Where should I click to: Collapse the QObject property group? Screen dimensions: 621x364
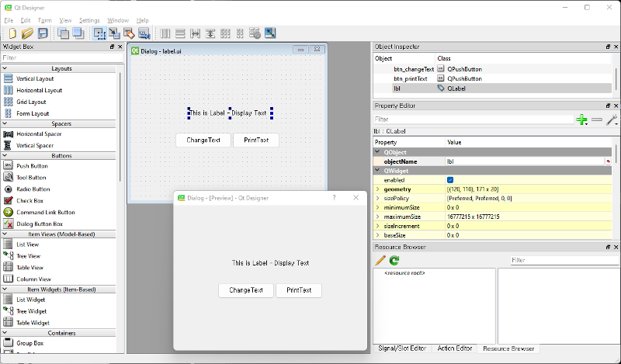coord(377,152)
